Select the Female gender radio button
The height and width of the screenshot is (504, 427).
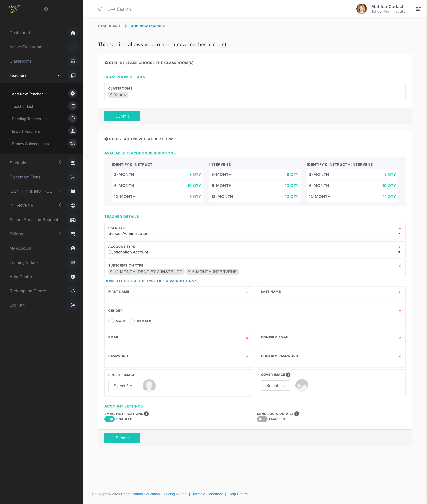click(132, 321)
